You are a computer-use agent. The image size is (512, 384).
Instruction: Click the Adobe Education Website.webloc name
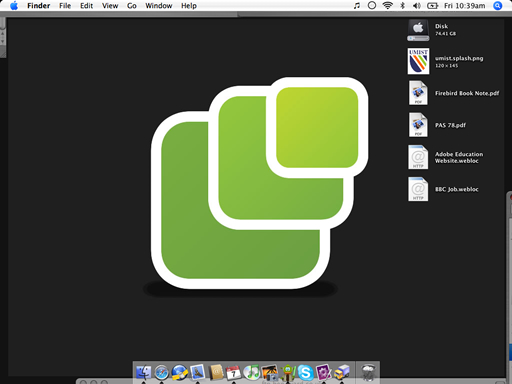point(459,157)
